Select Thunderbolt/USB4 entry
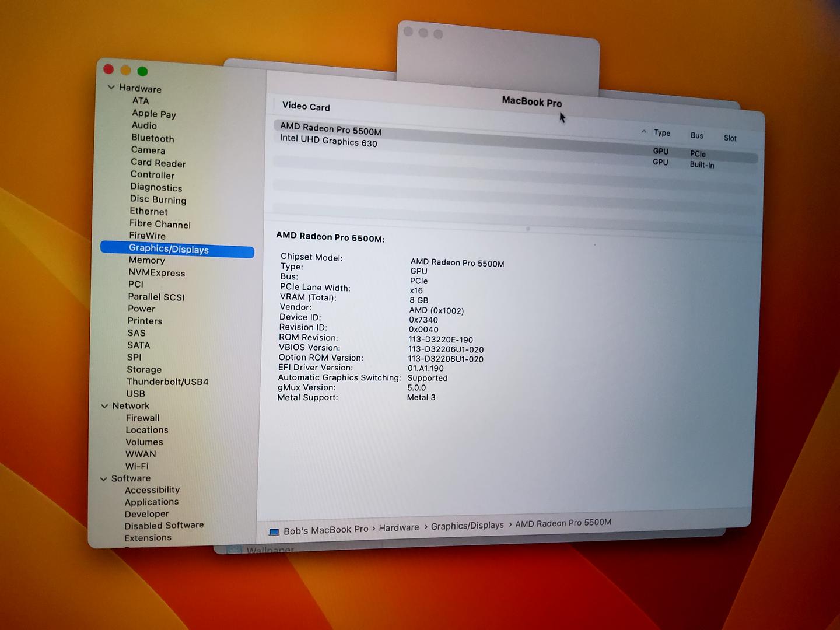Image resolution: width=840 pixels, height=630 pixels. 167,381
